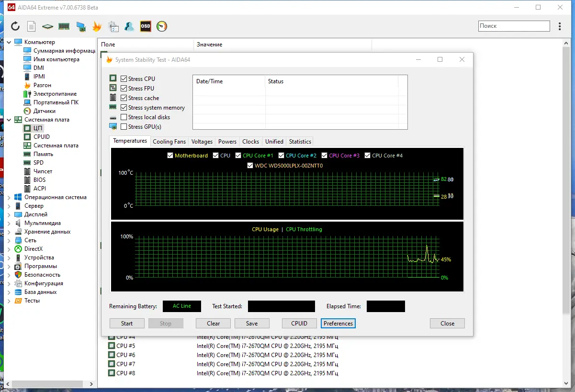Toggle the Stress CPU checkbox

(x=124, y=78)
